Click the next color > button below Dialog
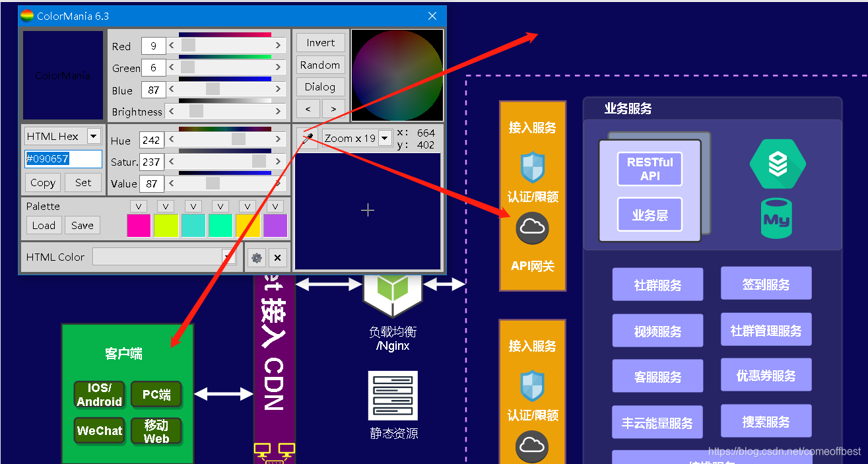 333,108
